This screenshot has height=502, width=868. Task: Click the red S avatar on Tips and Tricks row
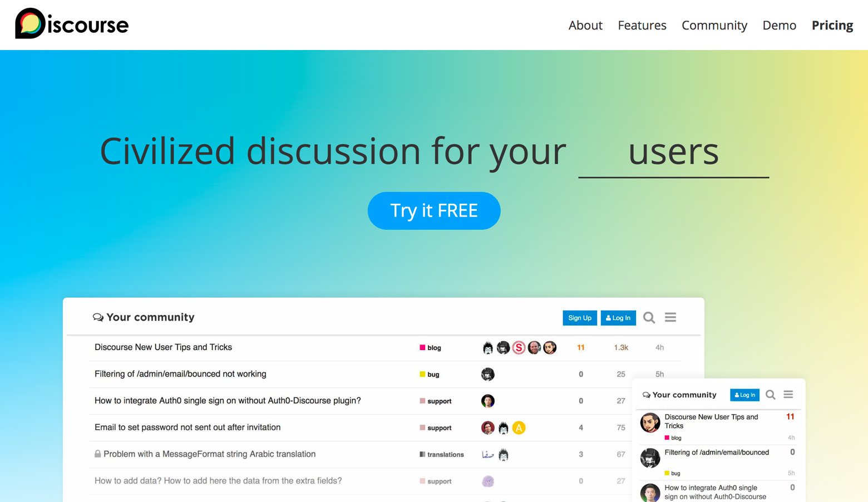click(519, 348)
